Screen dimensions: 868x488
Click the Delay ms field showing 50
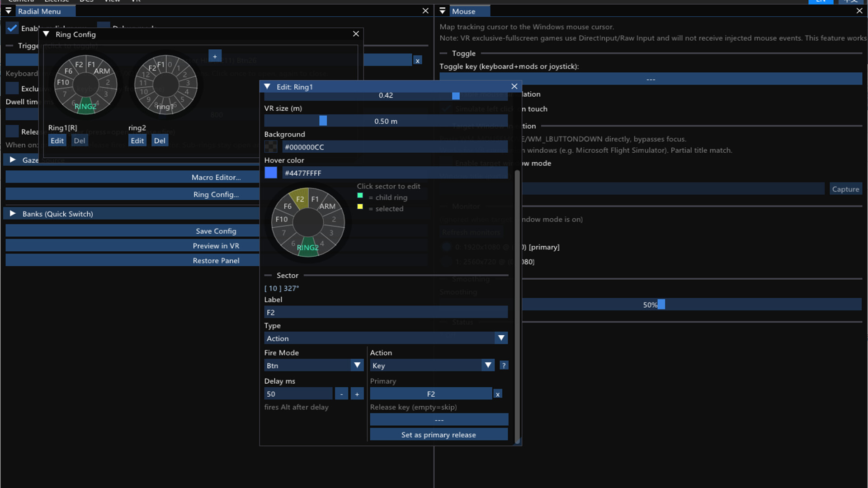[x=298, y=394]
